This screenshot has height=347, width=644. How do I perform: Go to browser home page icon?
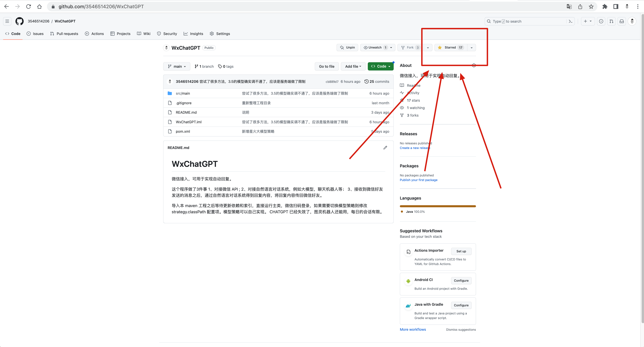tap(39, 7)
